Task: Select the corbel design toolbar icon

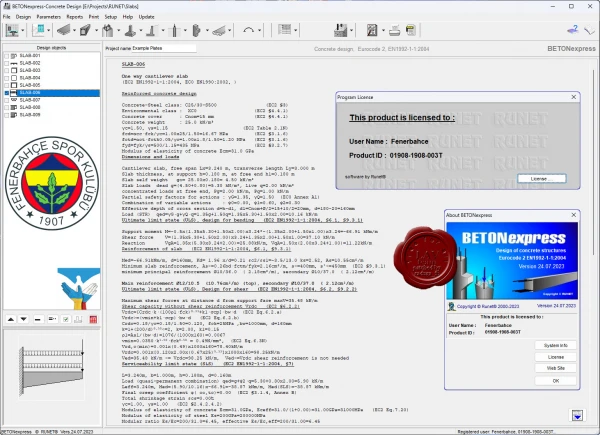Action: (x=197, y=30)
